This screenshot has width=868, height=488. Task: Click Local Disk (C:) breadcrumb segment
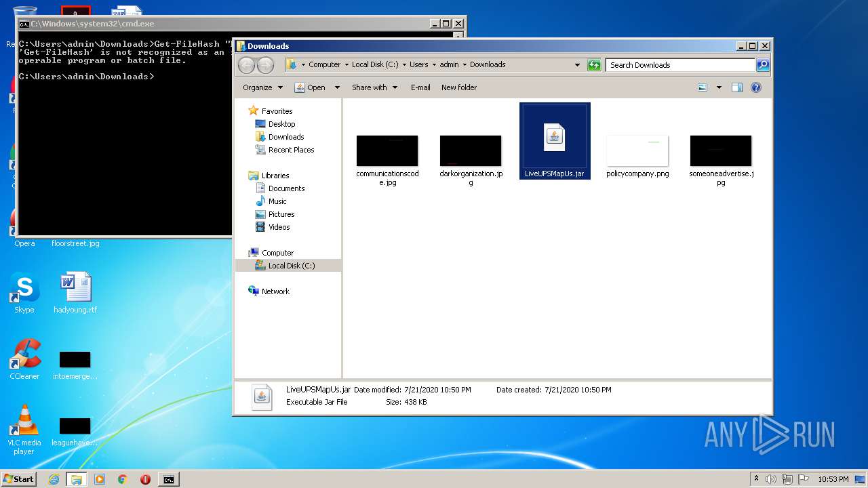click(x=375, y=65)
